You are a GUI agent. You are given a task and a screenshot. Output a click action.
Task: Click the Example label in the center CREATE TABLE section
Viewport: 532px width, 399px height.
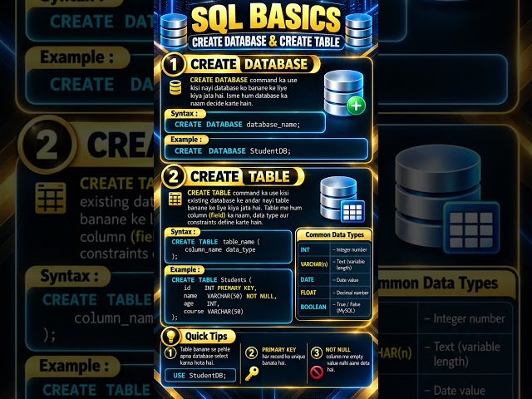pyautogui.click(x=185, y=269)
